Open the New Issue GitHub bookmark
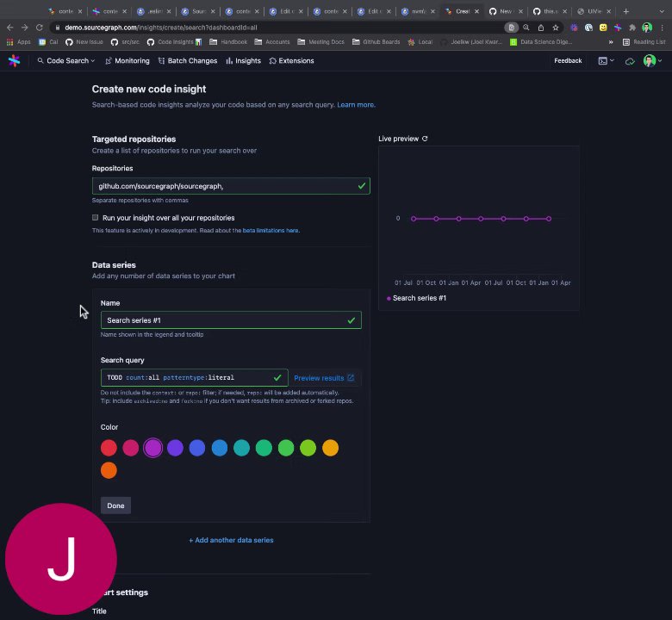The width and height of the screenshot is (672, 620). (84, 42)
